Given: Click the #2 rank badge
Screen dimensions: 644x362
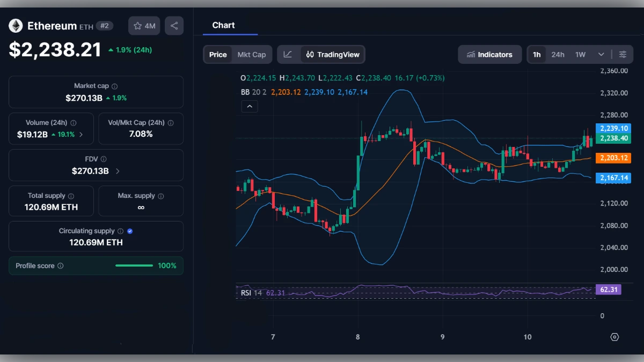Looking at the screenshot, I should click(104, 25).
